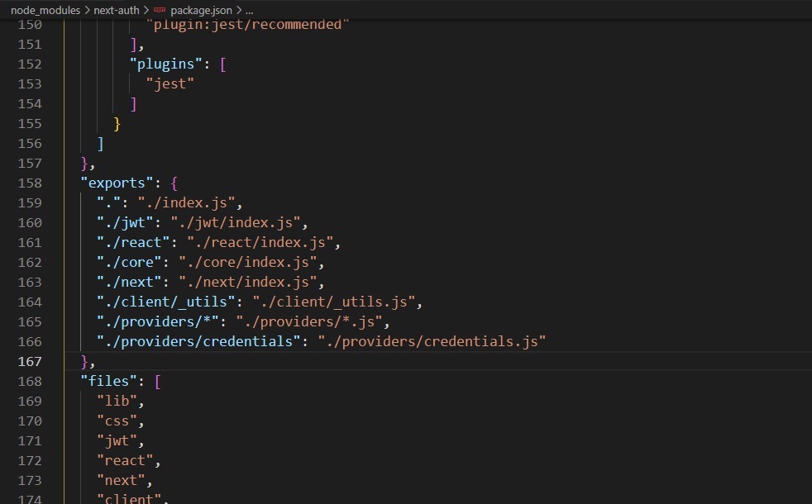Click the "./react/index.js" value
Image resolution: width=812 pixels, height=504 pixels.
(260, 243)
